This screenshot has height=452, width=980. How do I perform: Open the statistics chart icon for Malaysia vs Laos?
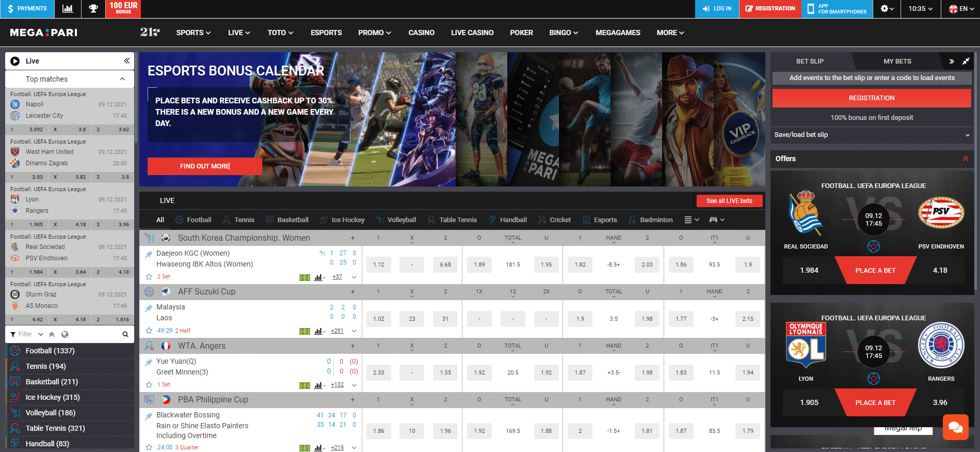[319, 331]
